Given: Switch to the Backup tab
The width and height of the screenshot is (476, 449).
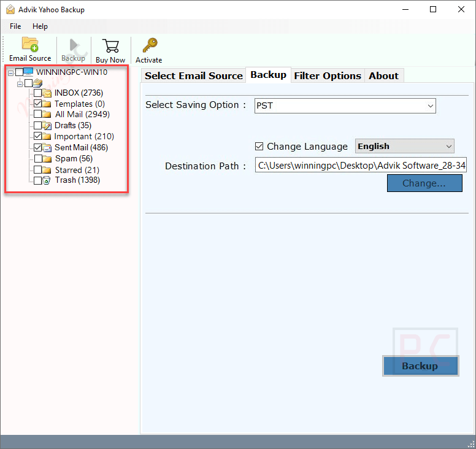Looking at the screenshot, I should [268, 75].
